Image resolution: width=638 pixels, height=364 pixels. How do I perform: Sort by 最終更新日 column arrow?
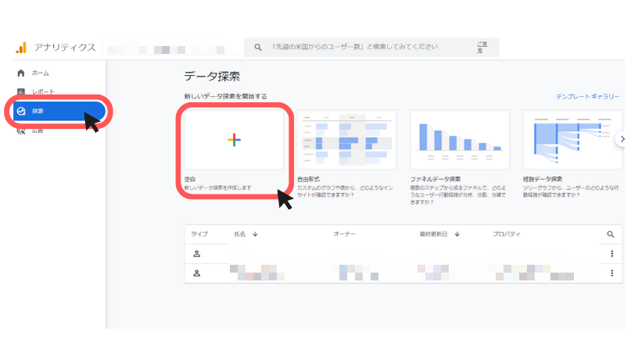tap(457, 234)
